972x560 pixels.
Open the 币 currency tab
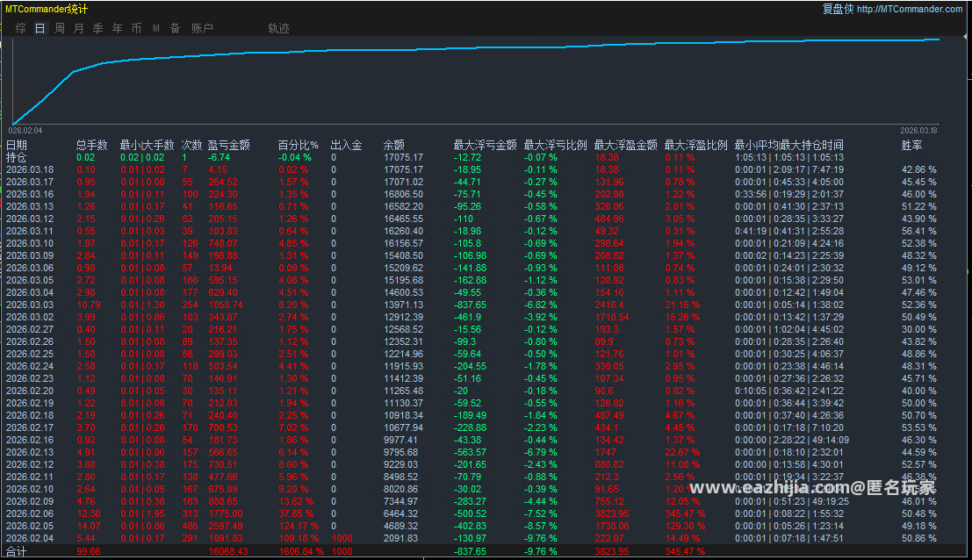[136, 28]
